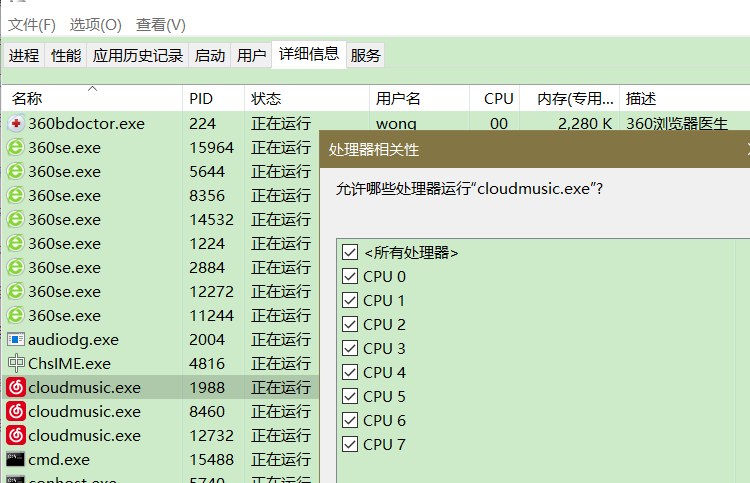Screen dimensions: 750x483
Task: Click cloudmusic.exe icon with PID 8460
Action: 16,411
